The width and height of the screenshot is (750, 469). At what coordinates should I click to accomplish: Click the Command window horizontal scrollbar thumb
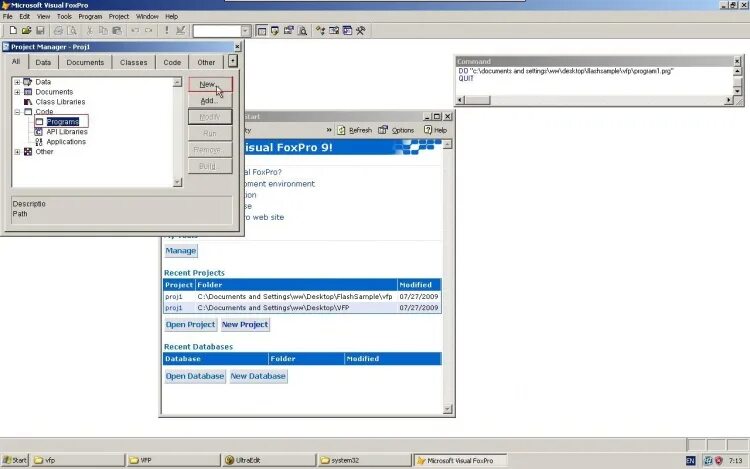478,100
